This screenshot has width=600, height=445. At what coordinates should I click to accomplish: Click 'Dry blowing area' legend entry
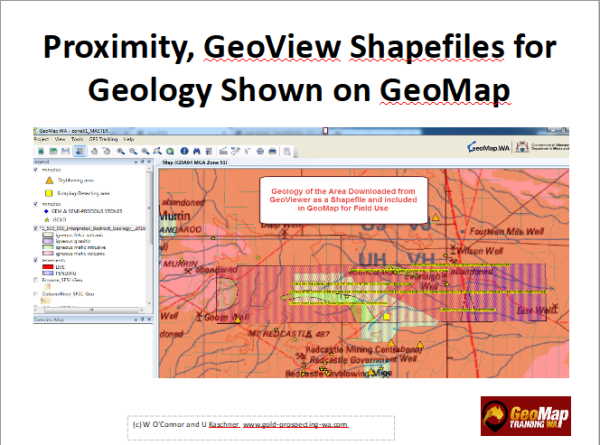pyautogui.click(x=76, y=180)
